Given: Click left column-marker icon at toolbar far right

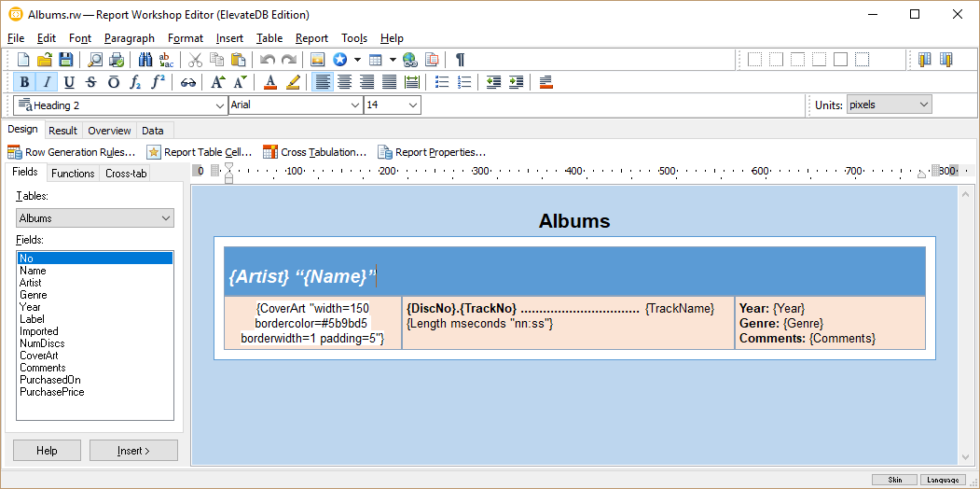Looking at the screenshot, I should [925, 60].
